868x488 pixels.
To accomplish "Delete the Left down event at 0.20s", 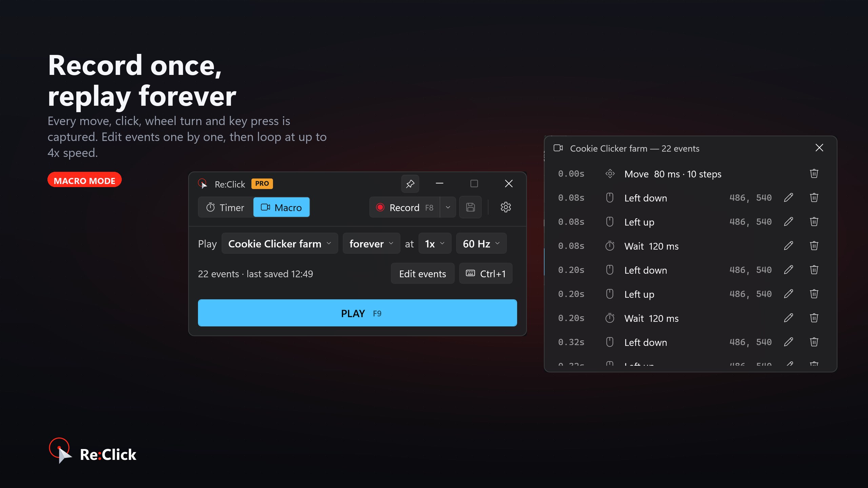I will [x=814, y=270].
